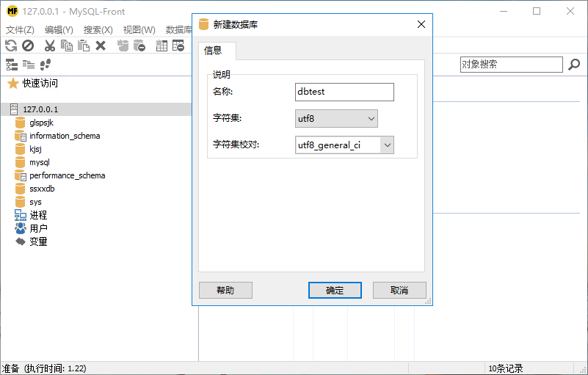Open the 编辑(Y) menu
The image size is (588, 375).
point(59,29)
